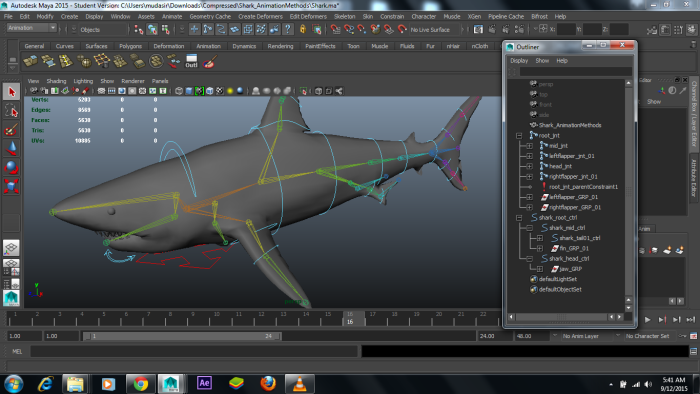Collapse root_jnt in the Outliner

(519, 136)
